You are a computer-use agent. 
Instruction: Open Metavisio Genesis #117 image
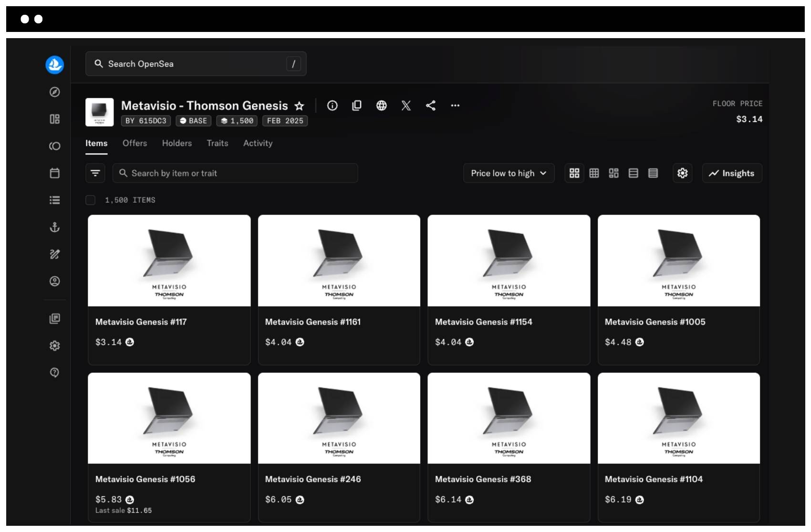169,261
